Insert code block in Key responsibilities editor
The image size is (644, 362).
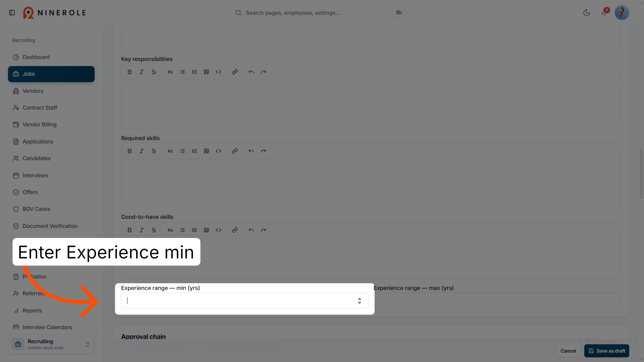coord(218,72)
